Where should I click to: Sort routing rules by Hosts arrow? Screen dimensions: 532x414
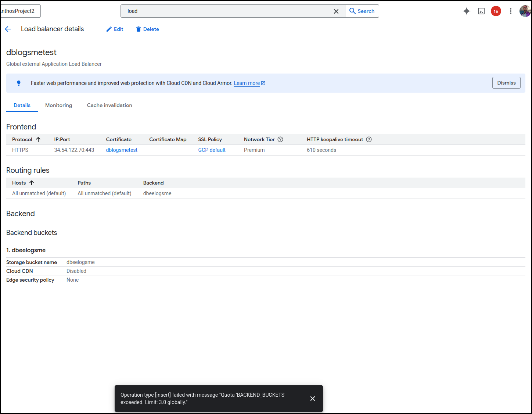pyautogui.click(x=32, y=183)
